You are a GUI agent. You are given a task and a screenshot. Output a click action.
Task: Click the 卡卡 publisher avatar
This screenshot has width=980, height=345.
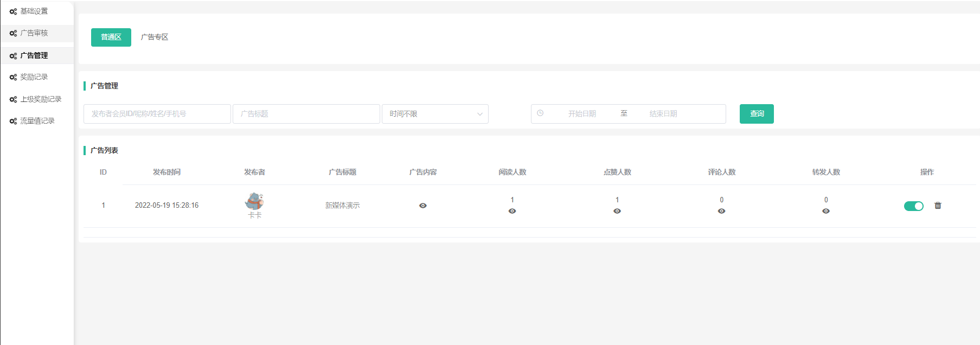[254, 201]
